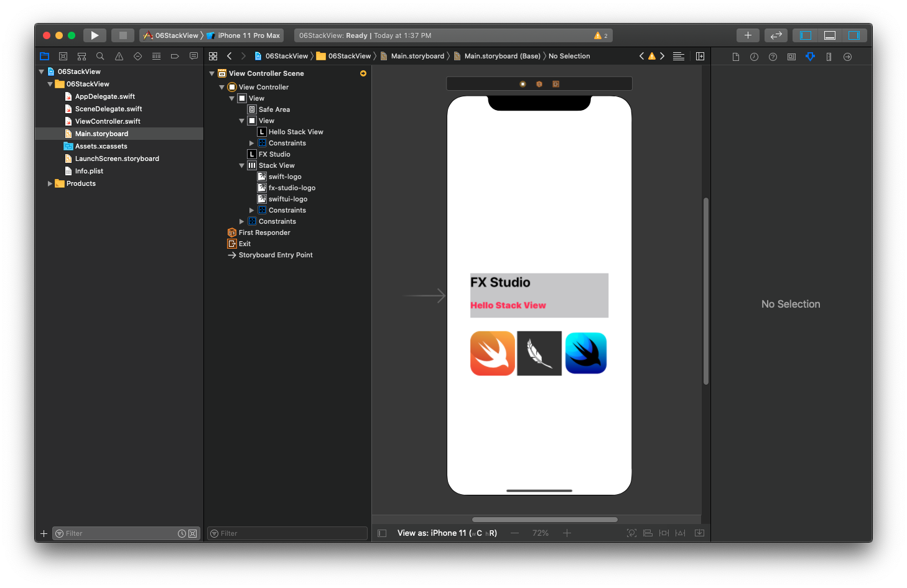
Task: Click Update Frames canvas button
Action: [631, 533]
